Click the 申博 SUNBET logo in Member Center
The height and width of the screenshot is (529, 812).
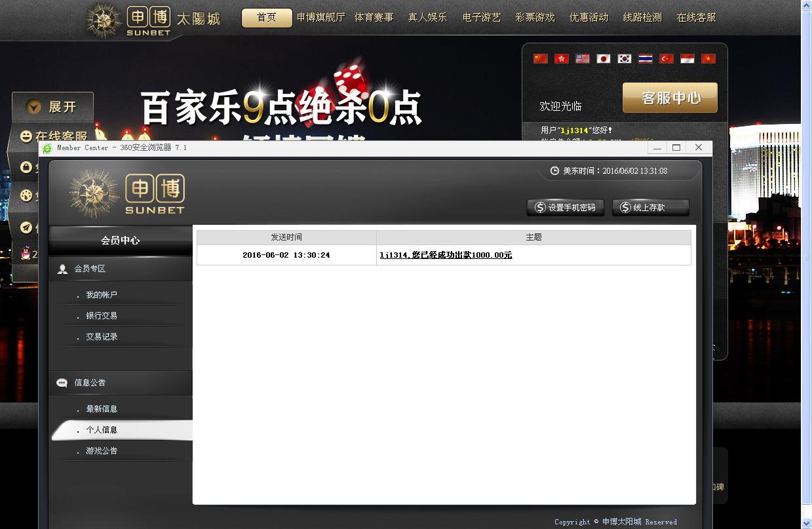[127, 193]
